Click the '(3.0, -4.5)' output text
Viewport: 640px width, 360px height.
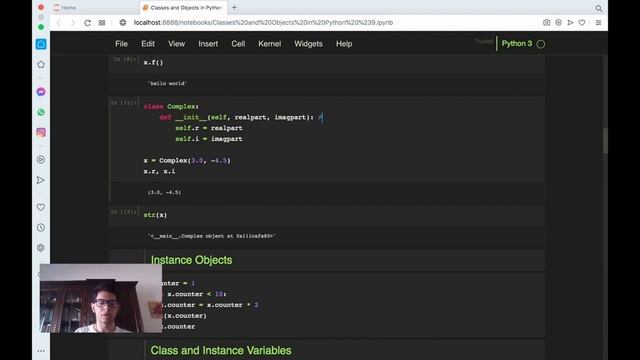pos(164,192)
